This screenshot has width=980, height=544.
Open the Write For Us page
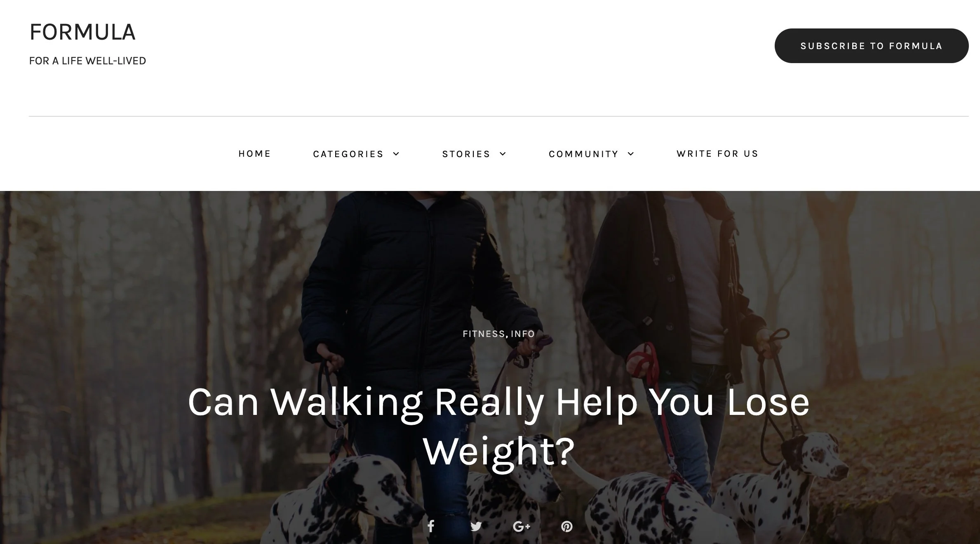717,153
